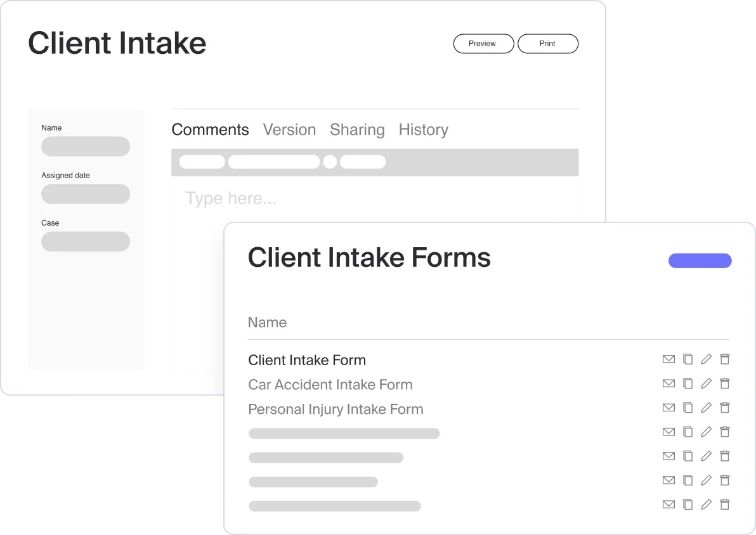Edit the Car Accident Intake Form
Screen dimensions: 756x535
706,384
